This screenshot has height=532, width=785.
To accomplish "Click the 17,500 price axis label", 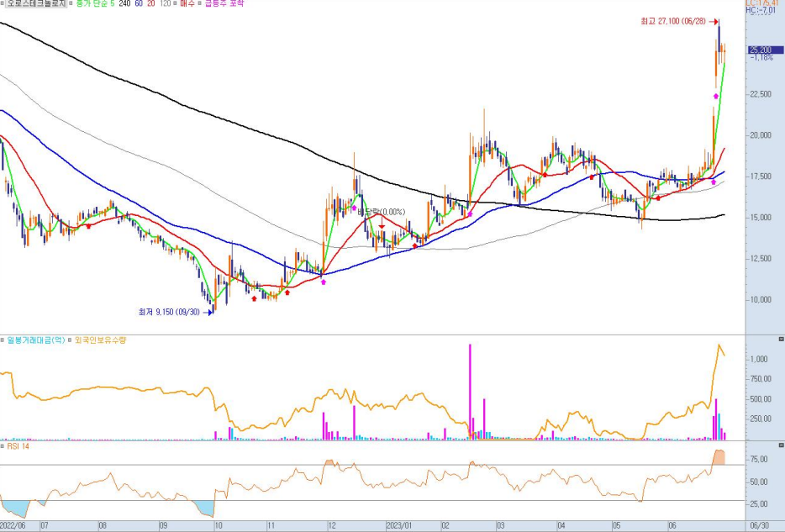I will pyautogui.click(x=761, y=176).
